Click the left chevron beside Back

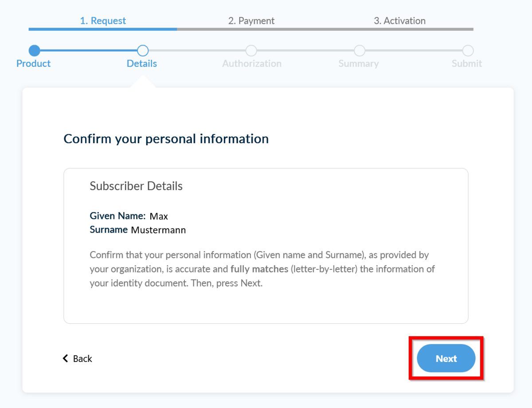coord(66,358)
